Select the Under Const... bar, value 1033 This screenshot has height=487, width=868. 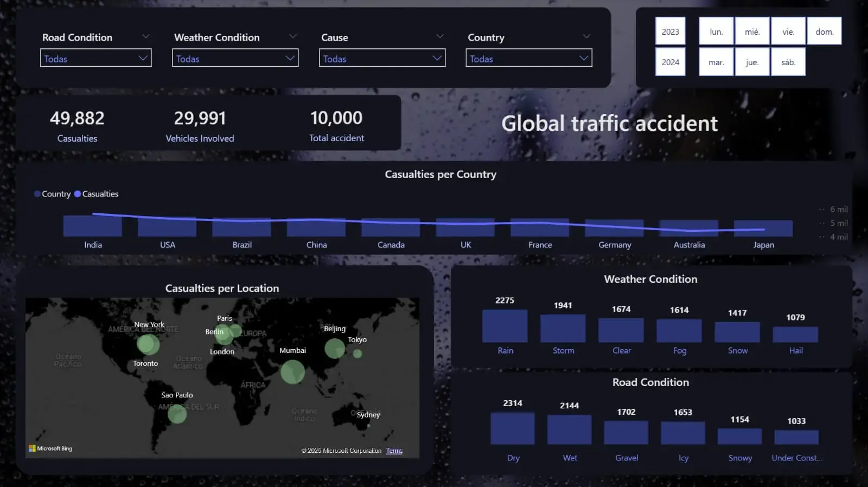[796, 438]
